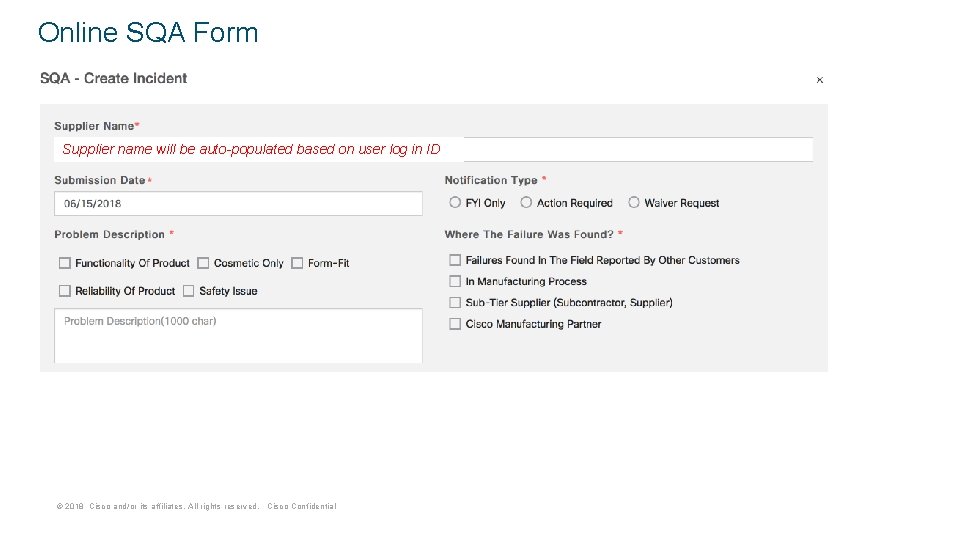Select the FYI Only radio button

pos(455,203)
